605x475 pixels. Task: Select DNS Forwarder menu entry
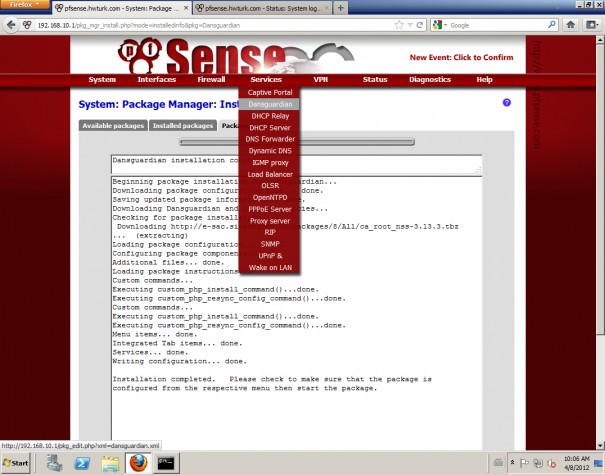tap(270, 139)
